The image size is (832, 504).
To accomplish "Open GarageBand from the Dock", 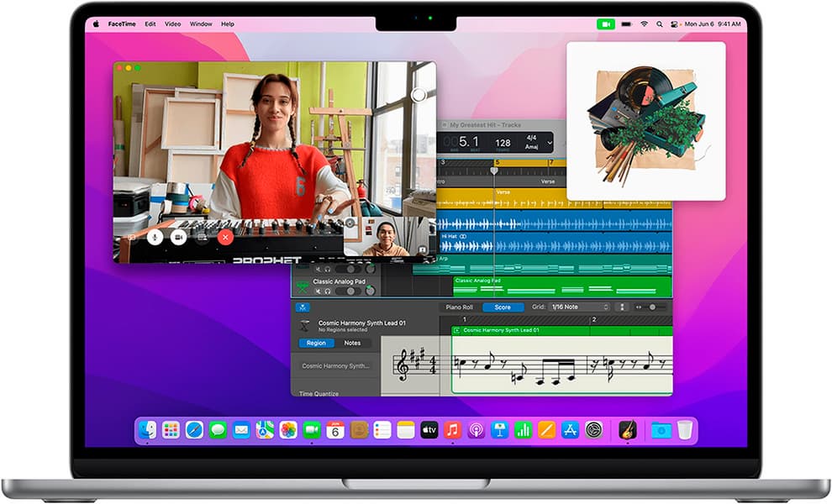I will tap(629, 430).
